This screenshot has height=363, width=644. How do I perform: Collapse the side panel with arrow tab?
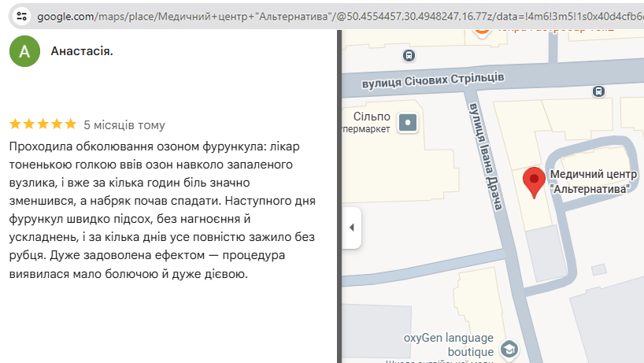tap(351, 227)
